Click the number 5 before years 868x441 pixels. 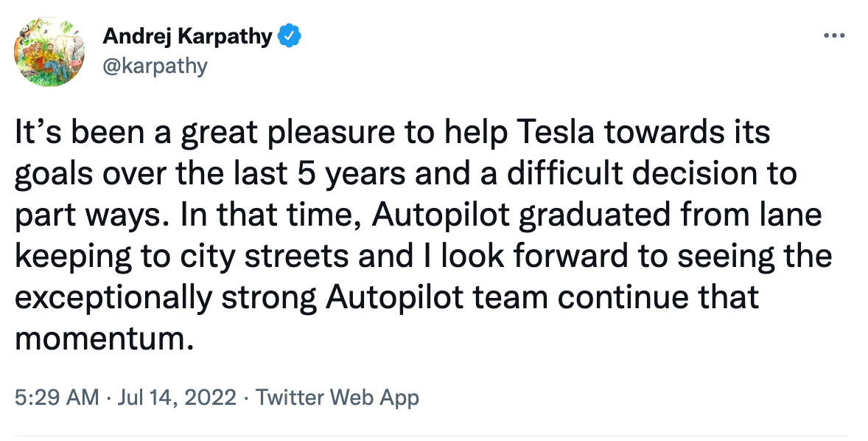306,175
